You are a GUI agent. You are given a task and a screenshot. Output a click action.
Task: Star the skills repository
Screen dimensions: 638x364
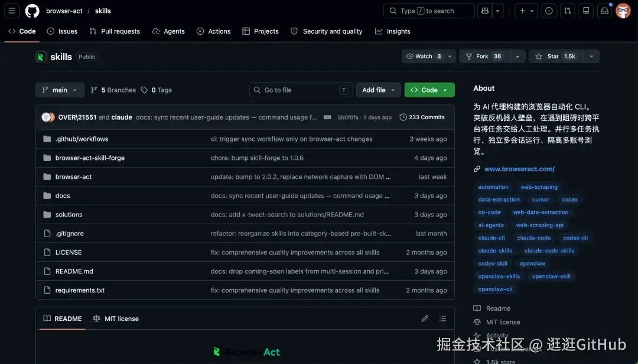(556, 57)
